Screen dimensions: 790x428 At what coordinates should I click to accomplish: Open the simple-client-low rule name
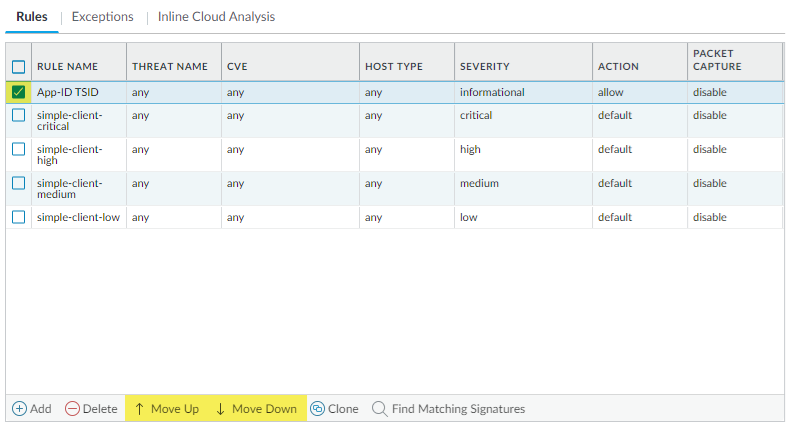pos(79,217)
